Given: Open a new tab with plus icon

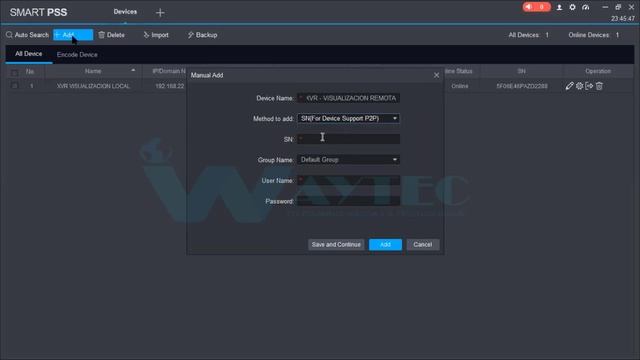Looking at the screenshot, I should coord(160,13).
